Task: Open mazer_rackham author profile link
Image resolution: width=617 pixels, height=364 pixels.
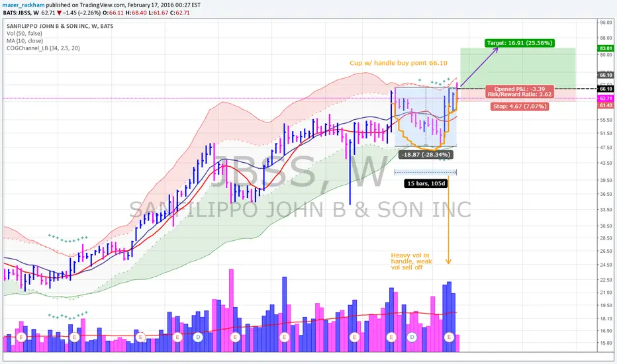Action: pos(23,5)
